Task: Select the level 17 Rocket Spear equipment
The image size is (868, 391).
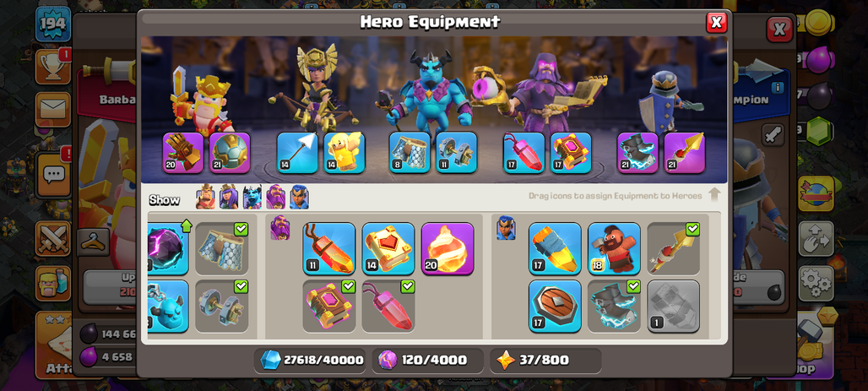Action: 555,248
